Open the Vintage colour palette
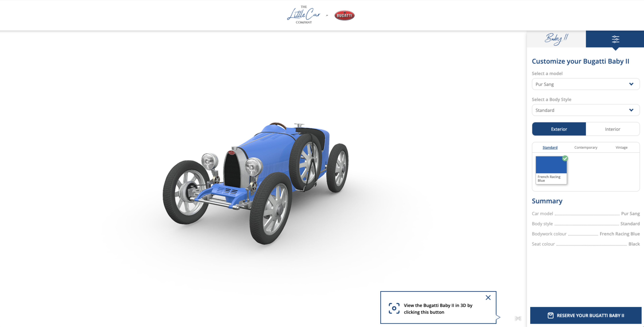 click(x=621, y=148)
